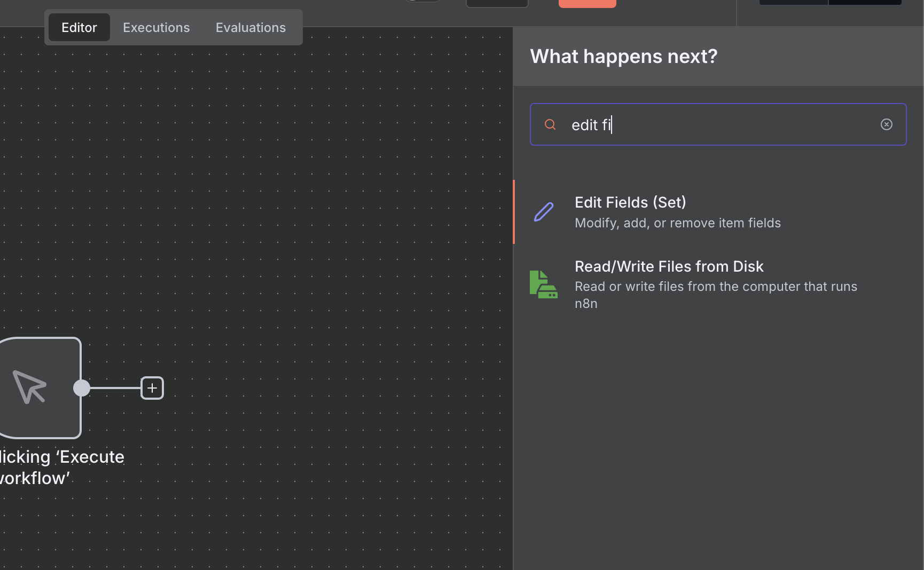Screen dimensions: 924x570
Task: Click the 'Execute workflow' node label
Action: (x=61, y=467)
